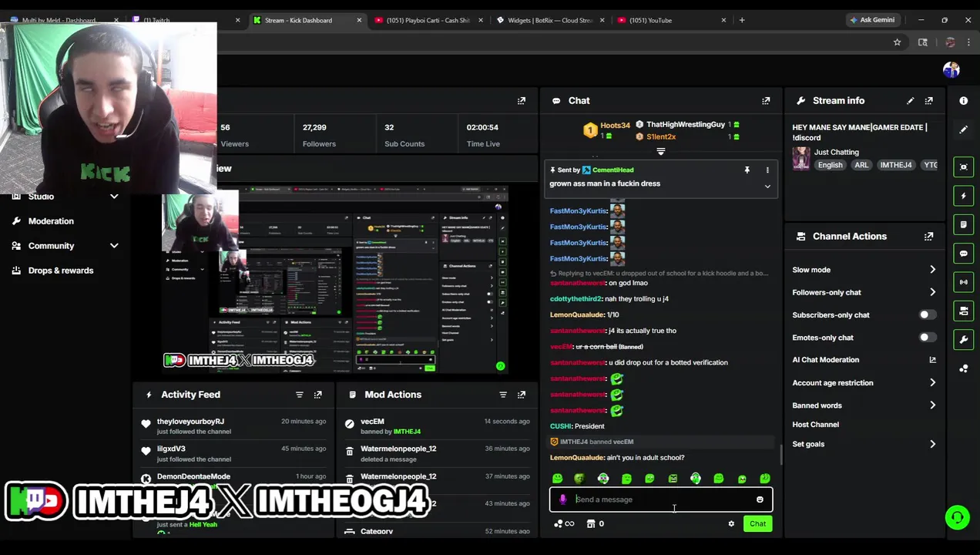The height and width of the screenshot is (555, 980).
Task: Expand Account age restriction settings
Action: [932, 383]
